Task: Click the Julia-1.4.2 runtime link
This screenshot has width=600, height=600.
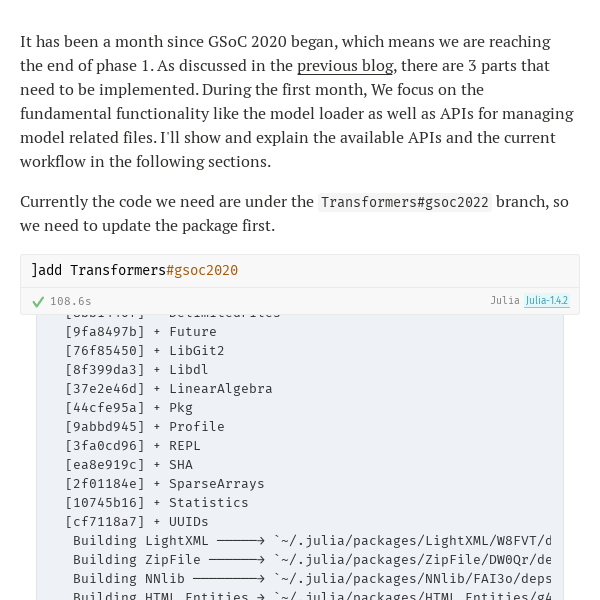Action: [x=547, y=300]
